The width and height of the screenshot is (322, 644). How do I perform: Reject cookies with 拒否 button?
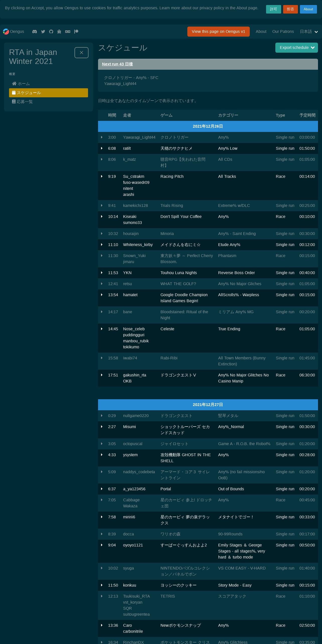290,9
